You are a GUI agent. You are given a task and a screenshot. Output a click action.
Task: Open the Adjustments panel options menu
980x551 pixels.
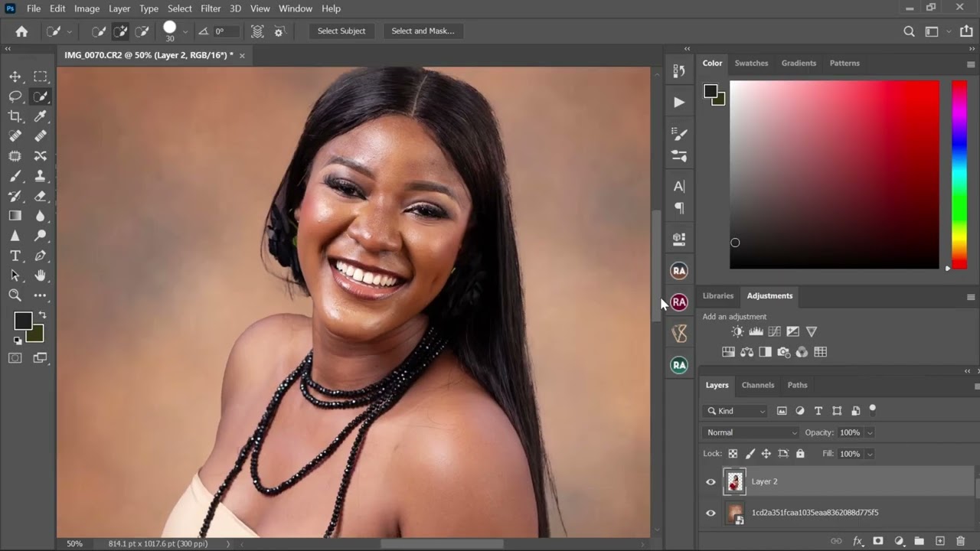(x=971, y=297)
